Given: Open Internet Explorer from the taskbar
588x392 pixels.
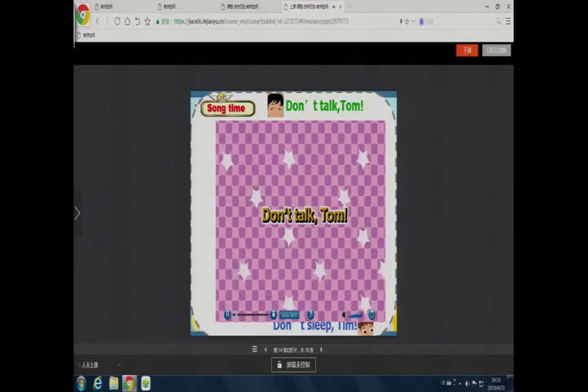Looking at the screenshot, I should [97, 383].
